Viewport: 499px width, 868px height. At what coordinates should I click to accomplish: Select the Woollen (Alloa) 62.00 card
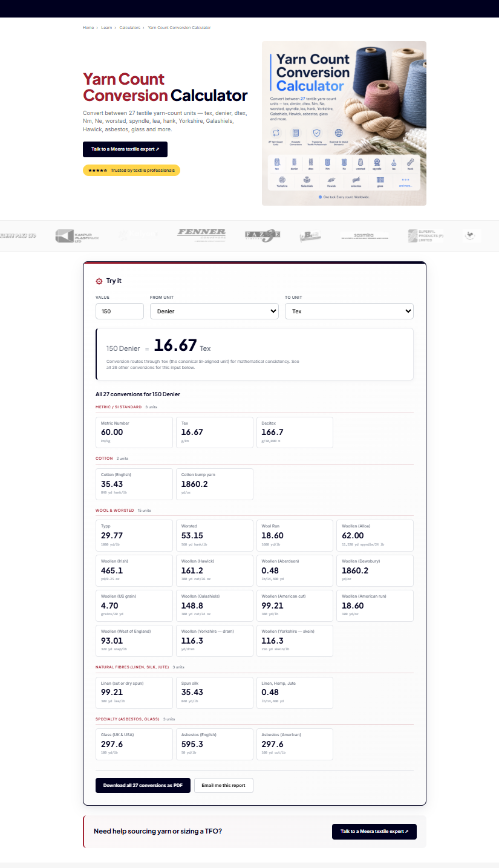click(375, 535)
